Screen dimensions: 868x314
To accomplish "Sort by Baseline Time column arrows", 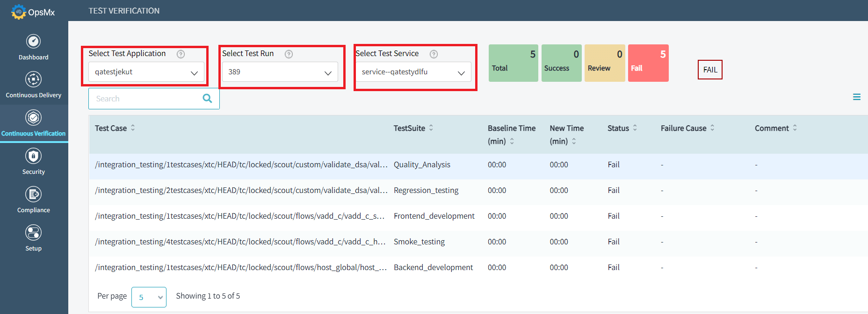I will click(512, 141).
